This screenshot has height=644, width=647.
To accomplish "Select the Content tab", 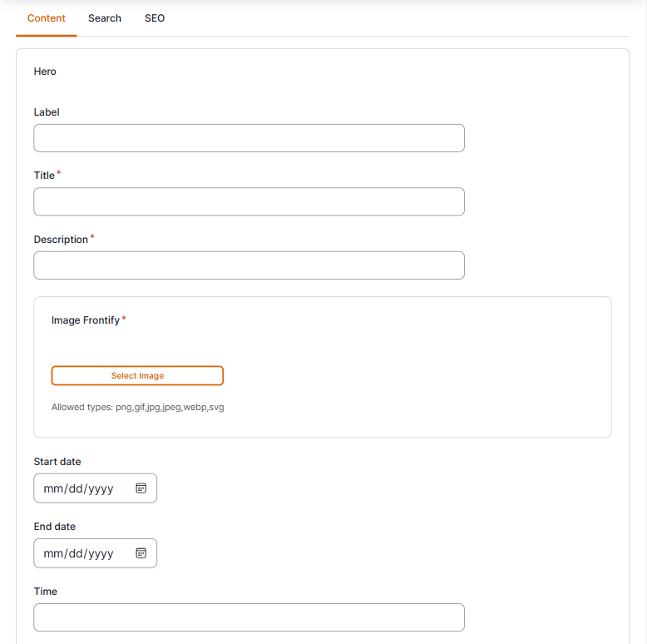I will 47,18.
